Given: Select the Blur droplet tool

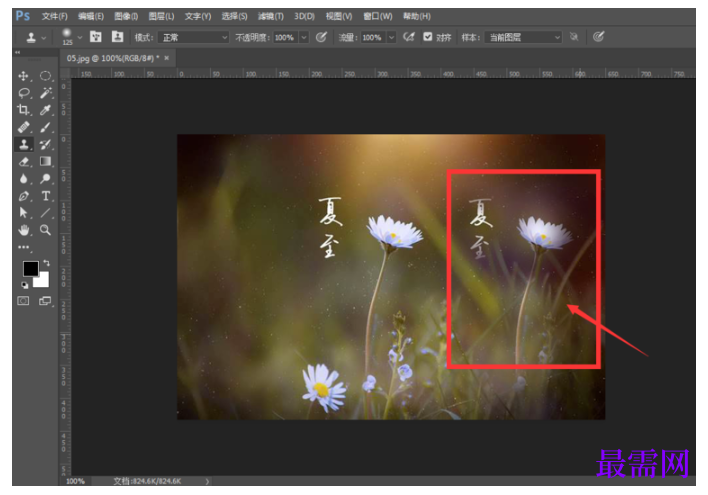Looking at the screenshot, I should 23,179.
